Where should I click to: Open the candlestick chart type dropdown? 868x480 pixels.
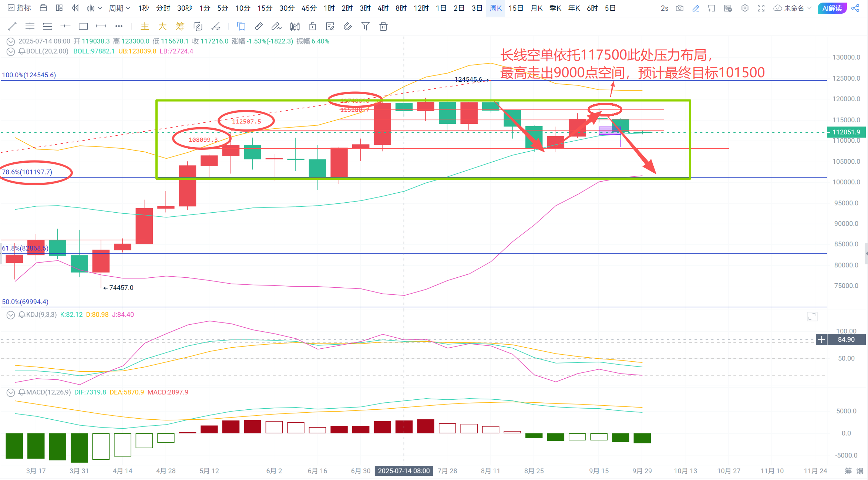(x=94, y=8)
